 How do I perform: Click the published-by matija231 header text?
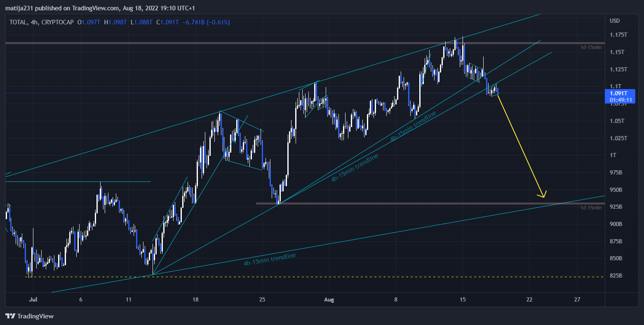100,8
